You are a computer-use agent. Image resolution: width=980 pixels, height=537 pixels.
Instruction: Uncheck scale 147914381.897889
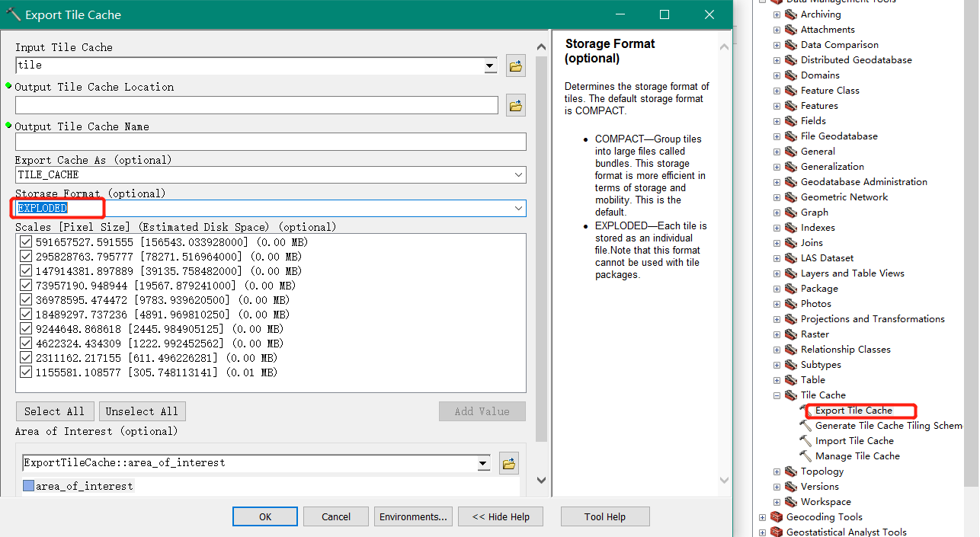coord(27,271)
